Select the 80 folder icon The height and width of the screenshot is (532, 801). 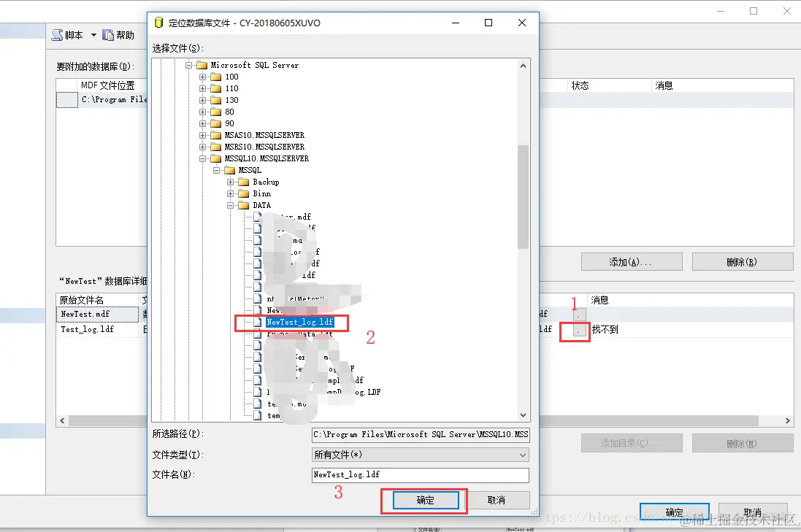click(216, 112)
